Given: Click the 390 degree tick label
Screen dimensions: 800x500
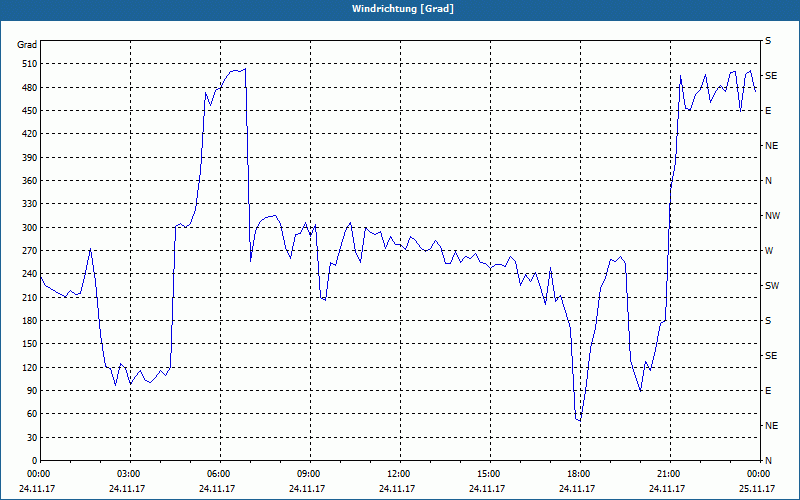Looking at the screenshot, I should click(30, 158).
